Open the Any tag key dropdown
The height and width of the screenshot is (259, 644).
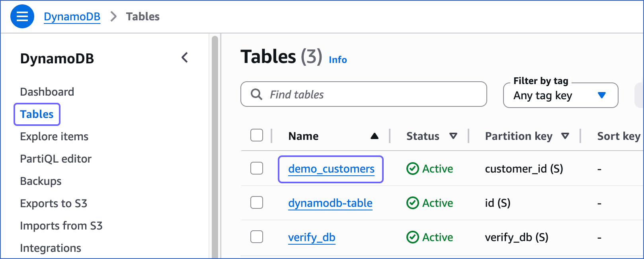(560, 95)
